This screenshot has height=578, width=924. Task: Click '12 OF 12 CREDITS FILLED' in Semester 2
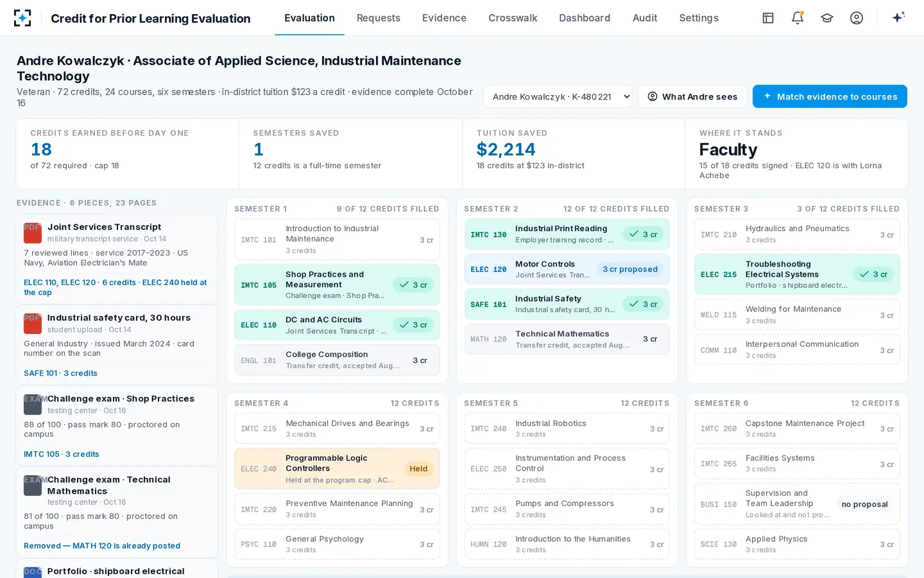[616, 209]
